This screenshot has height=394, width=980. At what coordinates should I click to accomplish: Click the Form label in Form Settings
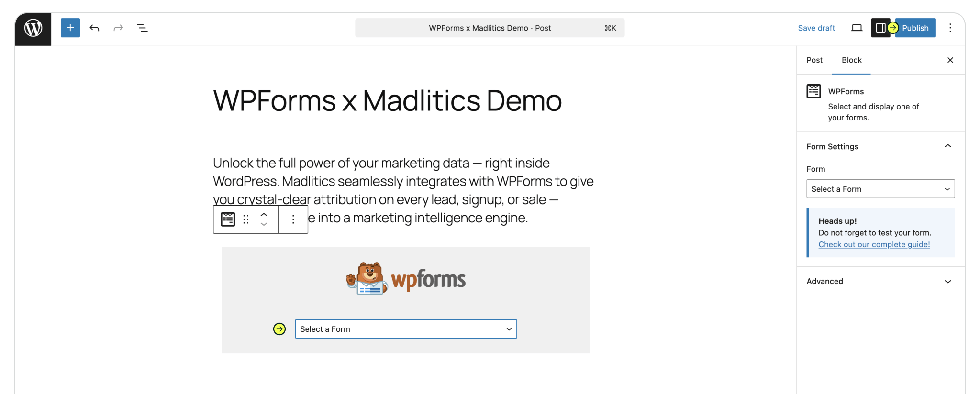tap(816, 169)
